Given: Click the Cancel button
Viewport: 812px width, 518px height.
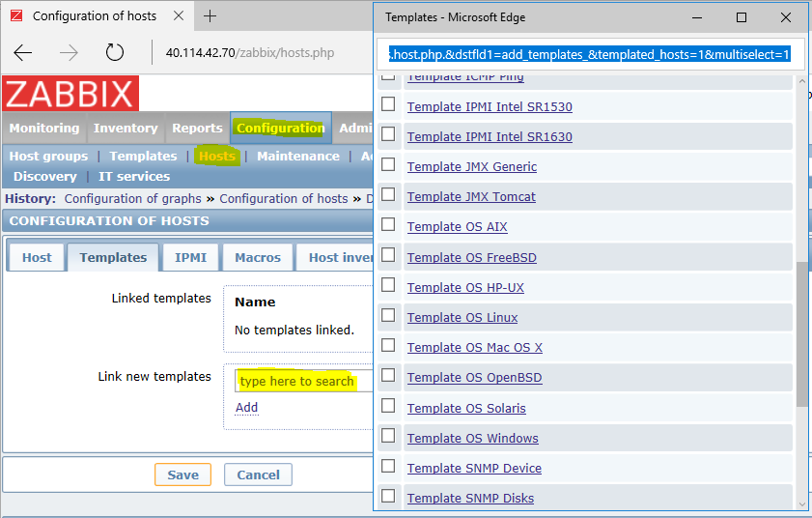Looking at the screenshot, I should (258, 475).
